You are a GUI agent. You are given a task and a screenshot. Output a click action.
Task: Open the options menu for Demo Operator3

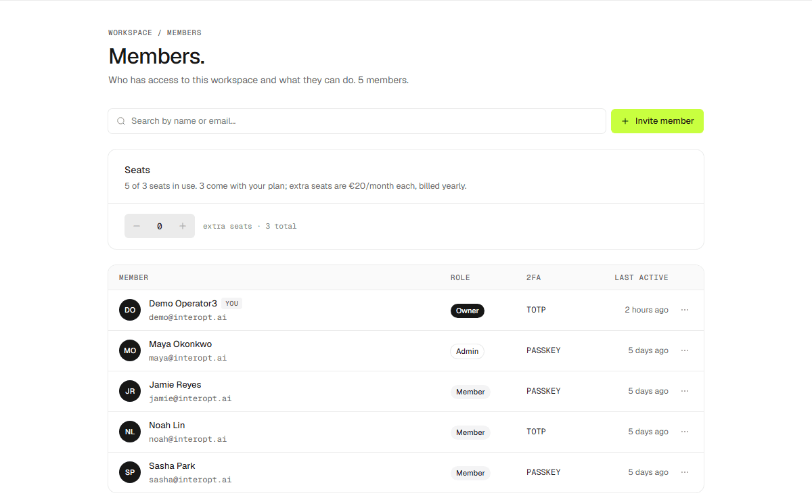685,310
